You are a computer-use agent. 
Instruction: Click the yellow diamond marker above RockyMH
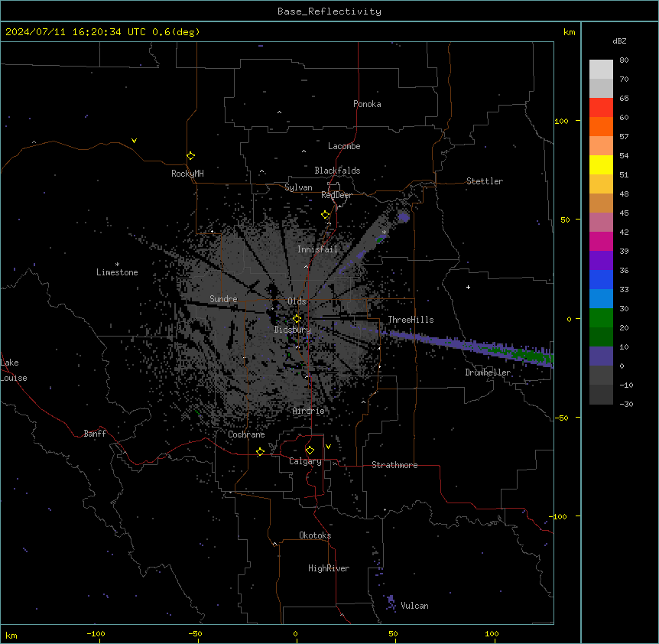click(x=190, y=156)
